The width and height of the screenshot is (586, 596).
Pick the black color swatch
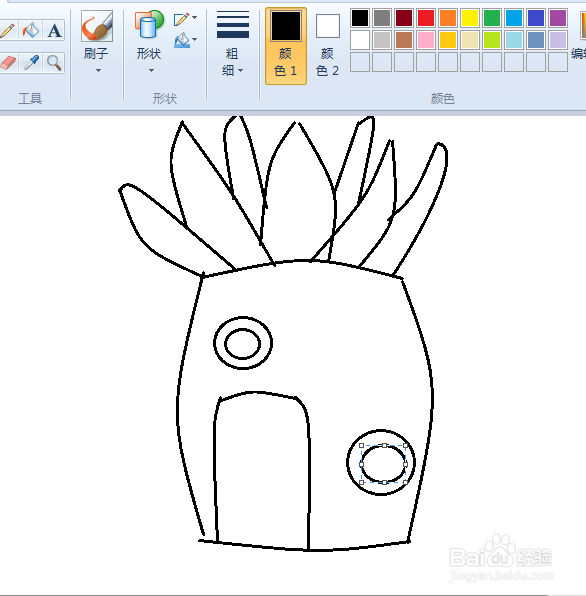coord(360,18)
